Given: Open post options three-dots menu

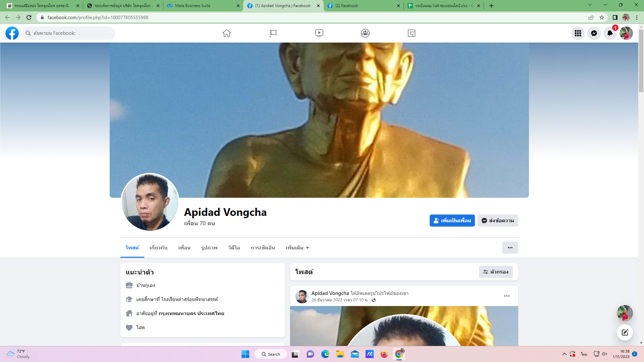Looking at the screenshot, I should [506, 296].
